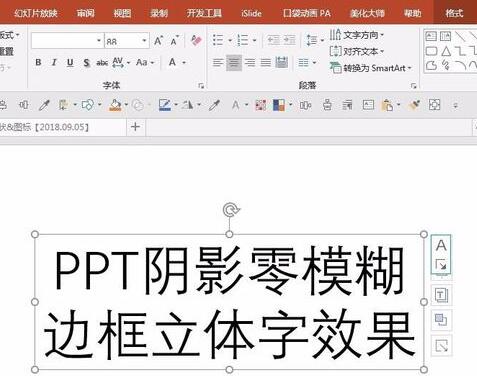This screenshot has height=376, width=477.
Task: Open the 美化大师 tab
Action: click(x=368, y=13)
